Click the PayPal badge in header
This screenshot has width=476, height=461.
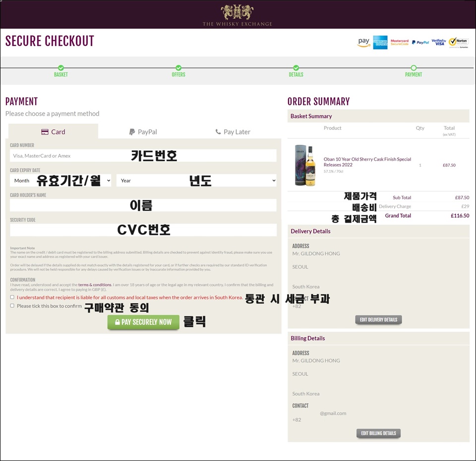coord(420,43)
